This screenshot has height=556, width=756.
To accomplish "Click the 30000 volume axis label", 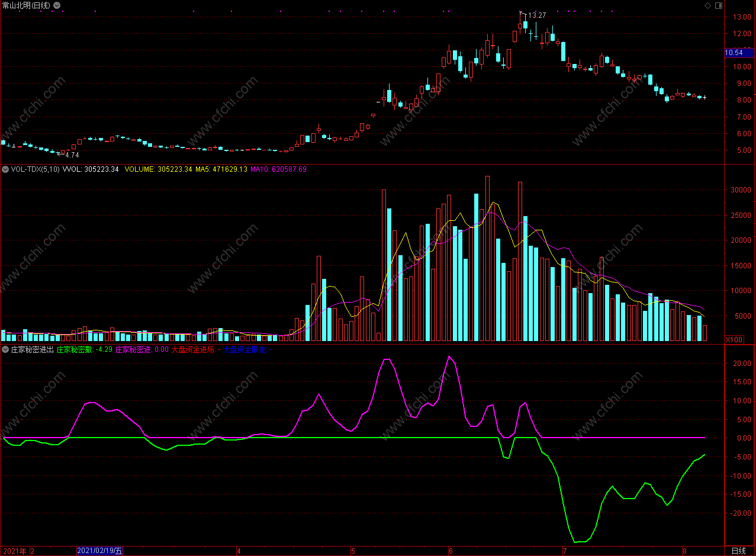I will tap(742, 190).
